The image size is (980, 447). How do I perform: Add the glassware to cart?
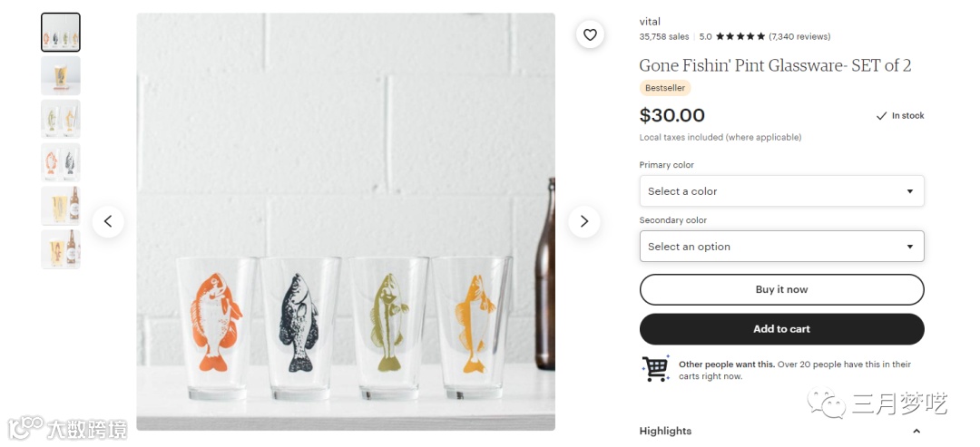point(781,329)
